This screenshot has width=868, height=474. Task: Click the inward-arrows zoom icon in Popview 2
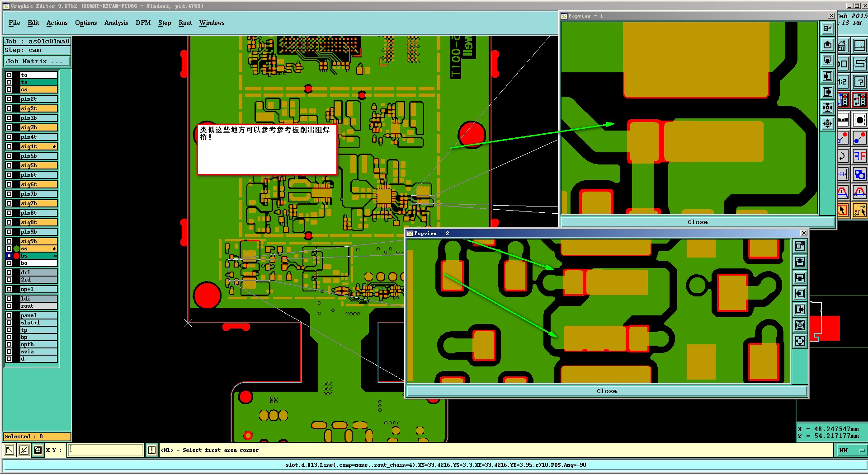click(x=800, y=325)
